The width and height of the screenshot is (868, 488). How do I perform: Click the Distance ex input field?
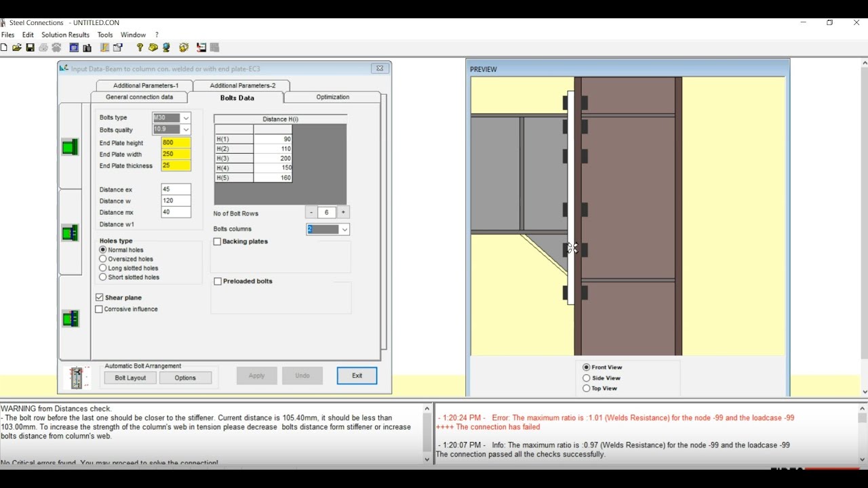click(176, 190)
